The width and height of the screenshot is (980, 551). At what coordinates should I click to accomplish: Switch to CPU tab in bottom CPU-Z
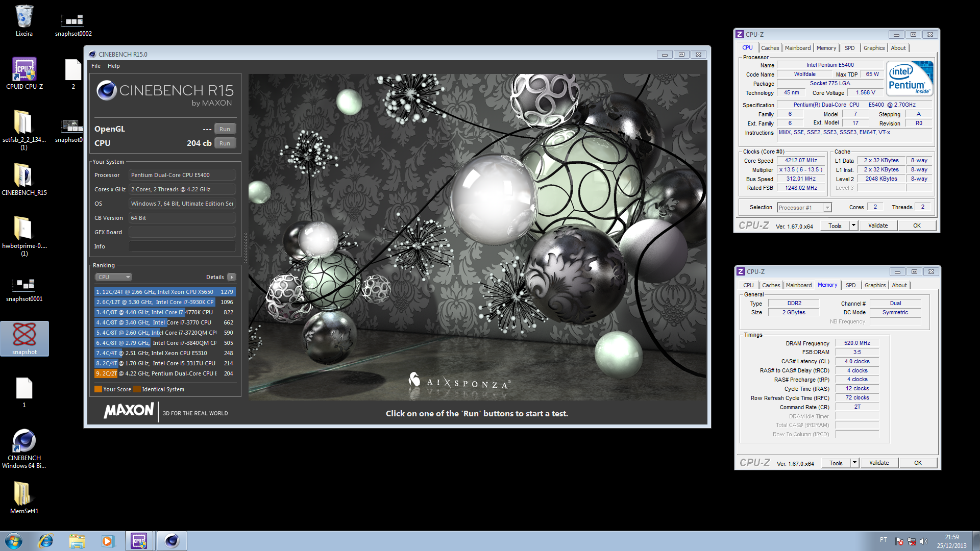(748, 285)
